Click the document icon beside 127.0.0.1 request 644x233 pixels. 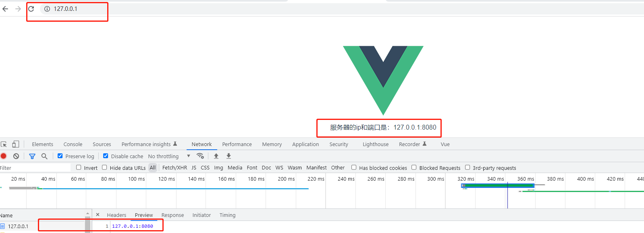pyautogui.click(x=2, y=226)
